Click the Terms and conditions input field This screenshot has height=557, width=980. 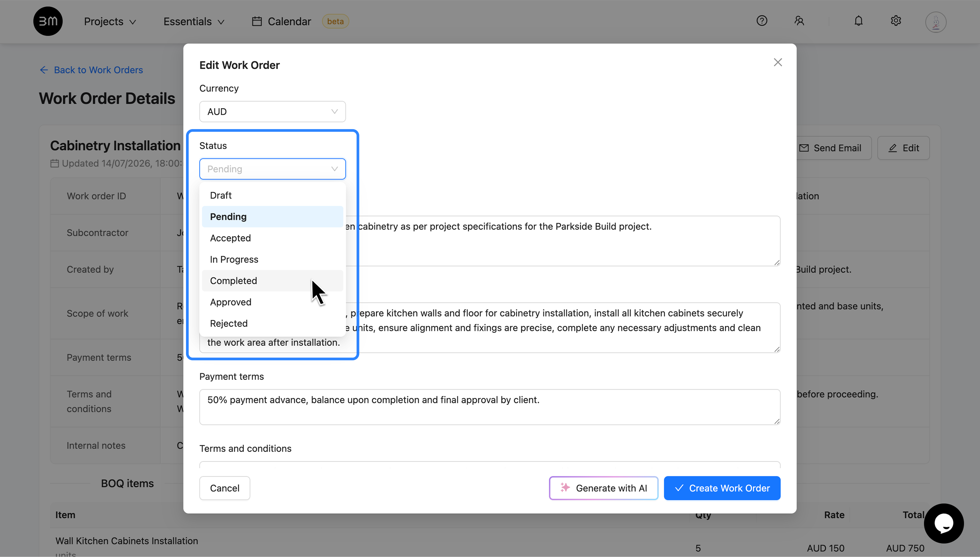[490, 465]
